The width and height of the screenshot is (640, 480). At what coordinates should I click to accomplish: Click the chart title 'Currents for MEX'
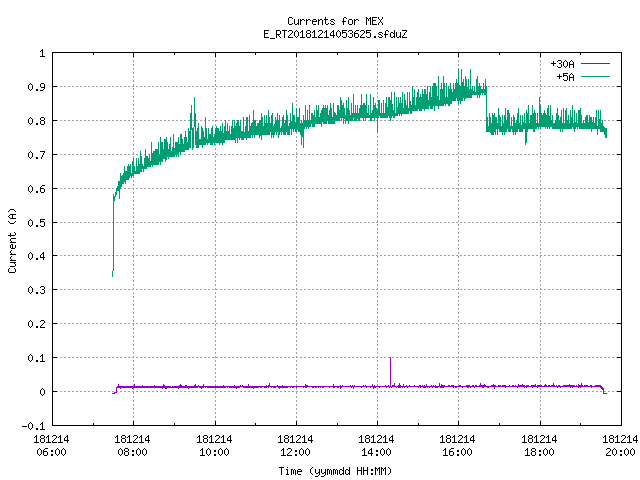pos(335,21)
